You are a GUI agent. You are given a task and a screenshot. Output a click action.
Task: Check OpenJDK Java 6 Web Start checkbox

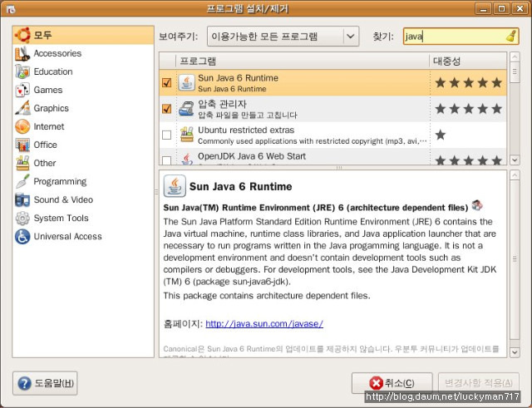point(166,160)
